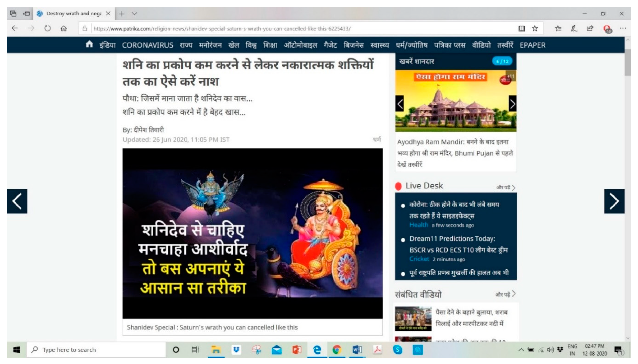Open tab list dropdown chevron
Viewport: 638px width, 364px height.
[x=134, y=14]
